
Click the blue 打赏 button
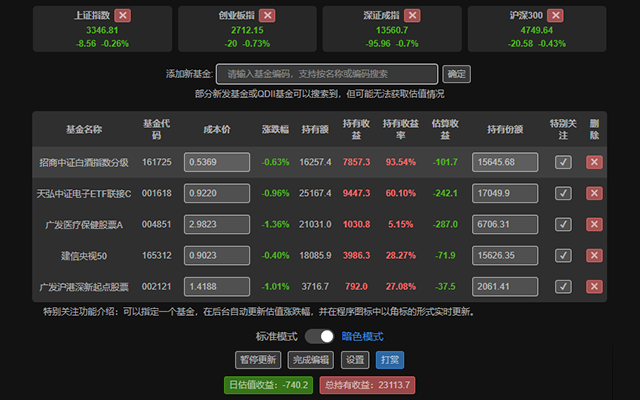(390, 360)
